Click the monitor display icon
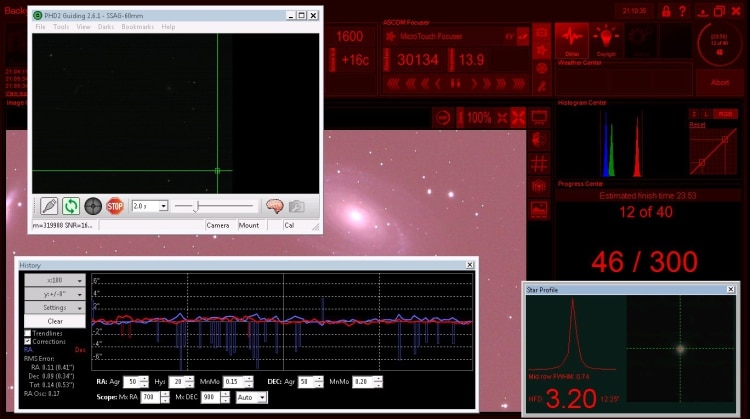Screen dimensions: 750x419 pyautogui.click(x=540, y=118)
